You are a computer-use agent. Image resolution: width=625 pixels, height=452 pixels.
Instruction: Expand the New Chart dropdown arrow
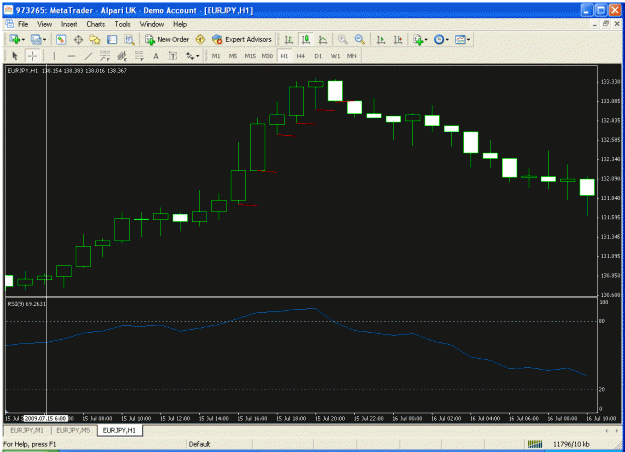pos(24,39)
